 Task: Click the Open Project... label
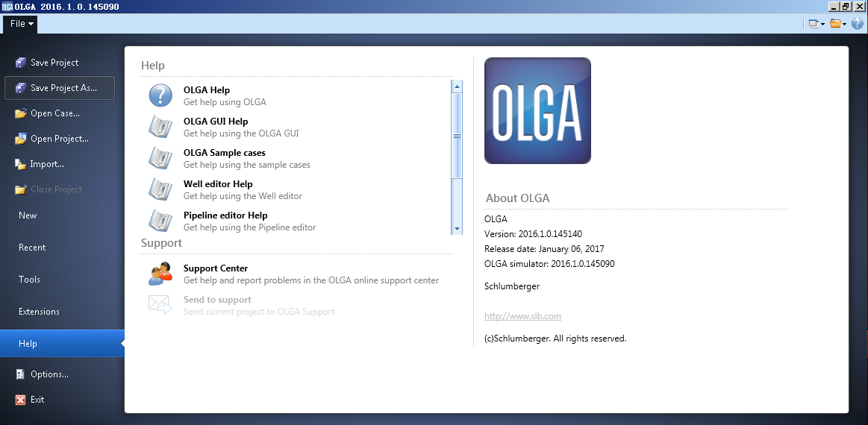[x=59, y=139]
